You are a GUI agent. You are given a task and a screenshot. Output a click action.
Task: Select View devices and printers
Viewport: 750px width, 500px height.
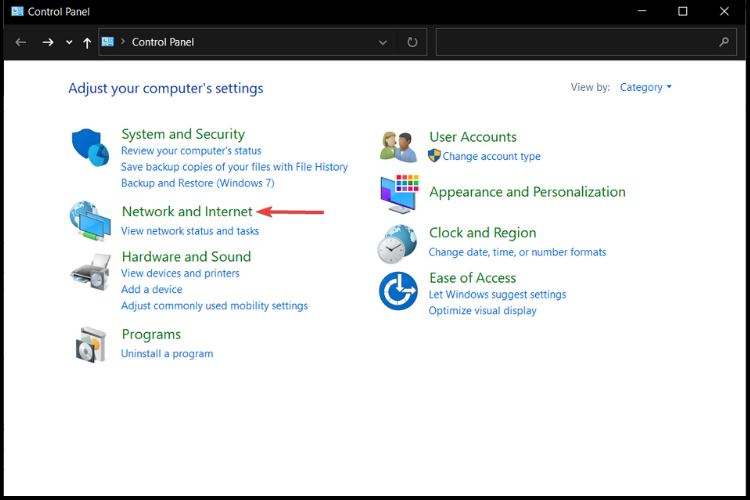pos(180,273)
